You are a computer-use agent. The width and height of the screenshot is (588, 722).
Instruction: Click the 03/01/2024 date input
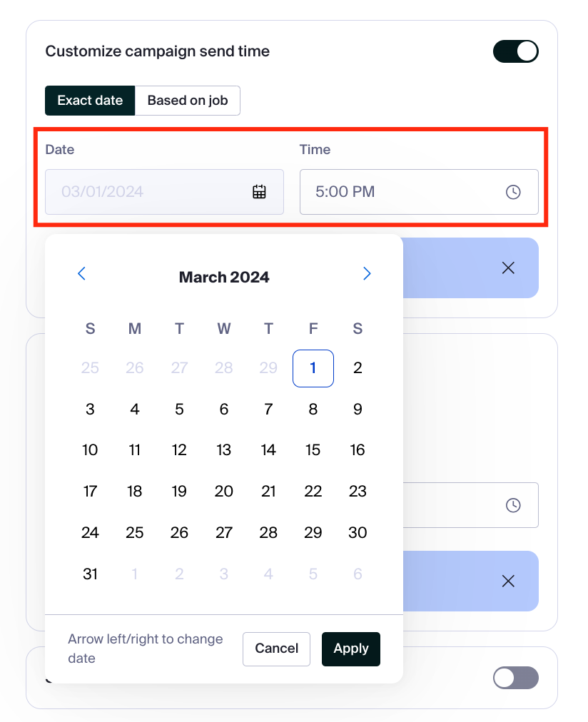[164, 192]
